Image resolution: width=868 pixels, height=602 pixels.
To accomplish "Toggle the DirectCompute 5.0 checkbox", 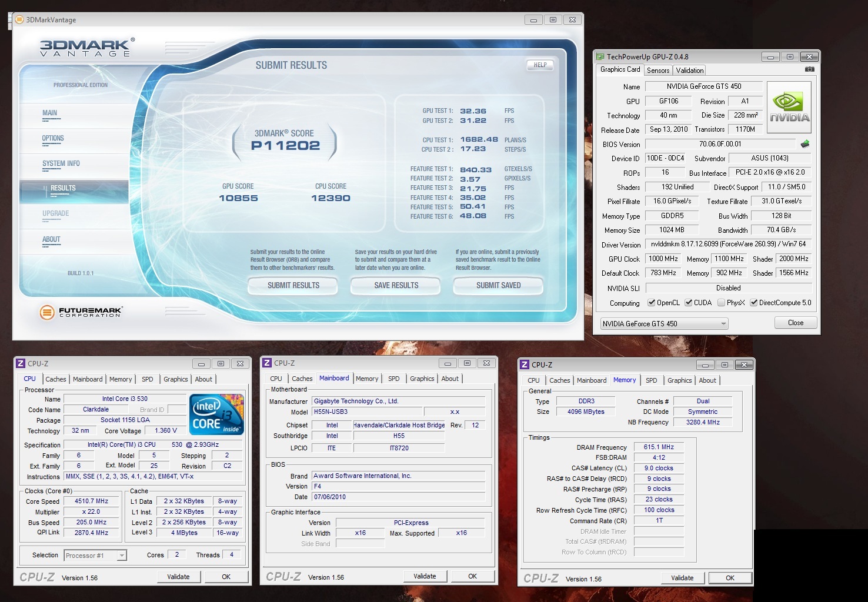I will pos(753,303).
